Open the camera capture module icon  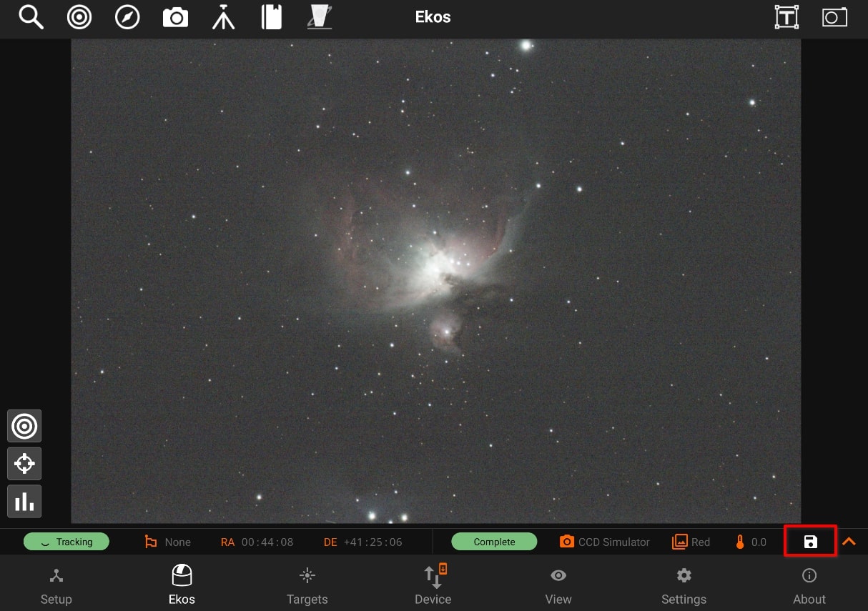[175, 17]
